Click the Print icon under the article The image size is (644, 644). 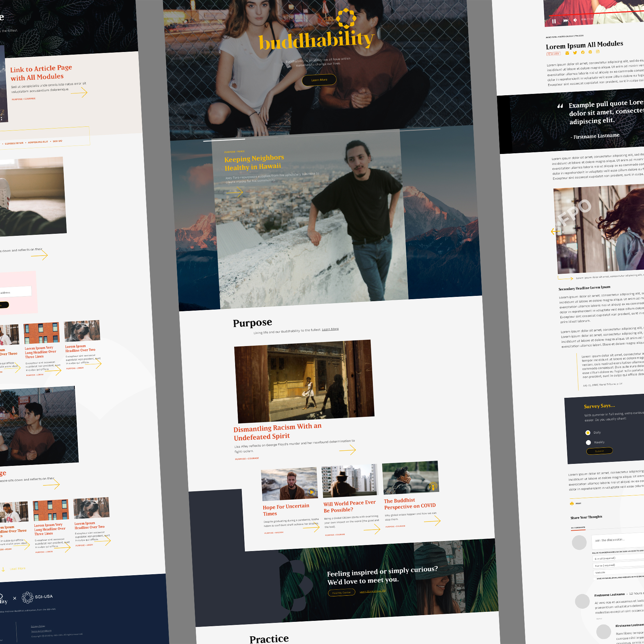[572, 503]
